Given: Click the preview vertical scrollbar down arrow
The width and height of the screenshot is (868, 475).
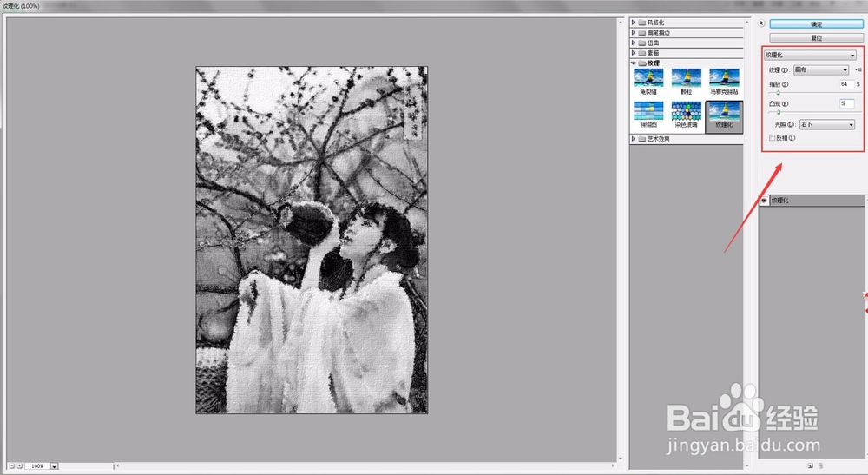Looking at the screenshot, I should point(621,459).
